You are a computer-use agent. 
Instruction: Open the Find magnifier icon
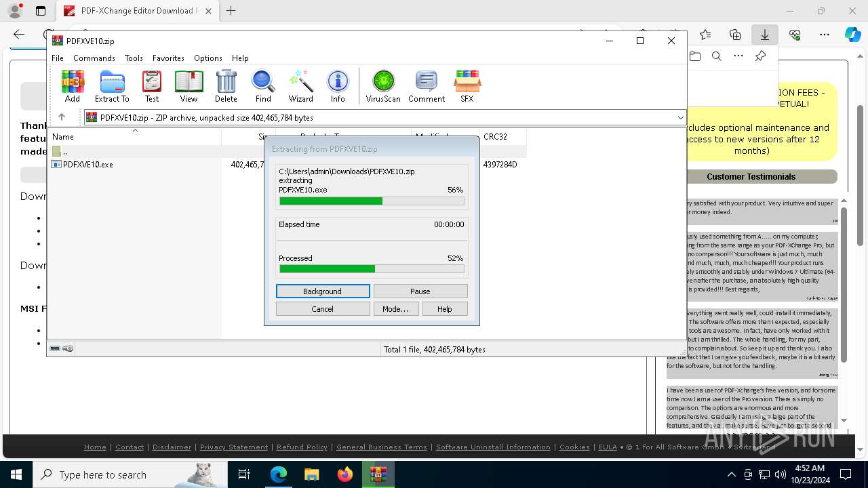[263, 86]
